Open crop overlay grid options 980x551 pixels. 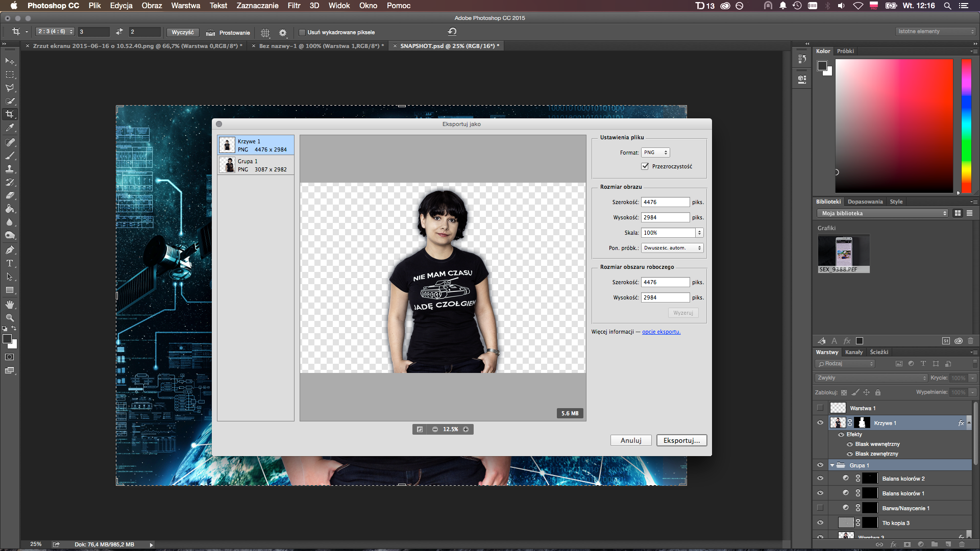point(265,32)
